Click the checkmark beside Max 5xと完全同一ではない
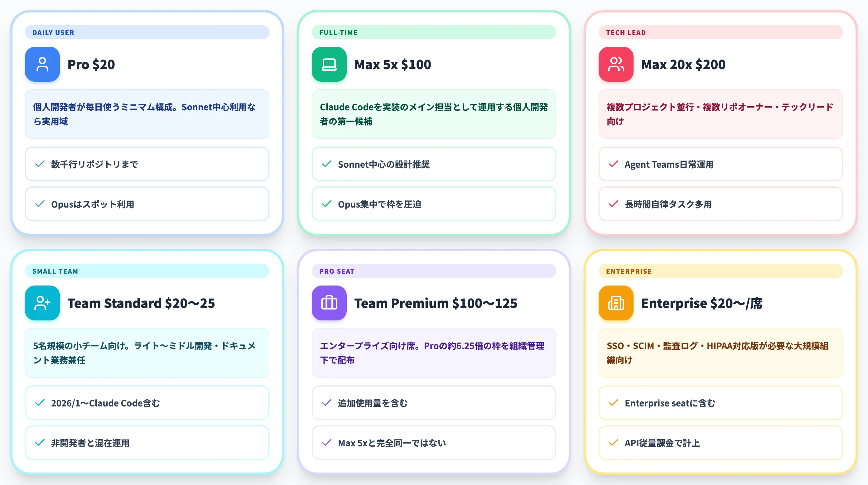868x485 pixels. click(326, 443)
